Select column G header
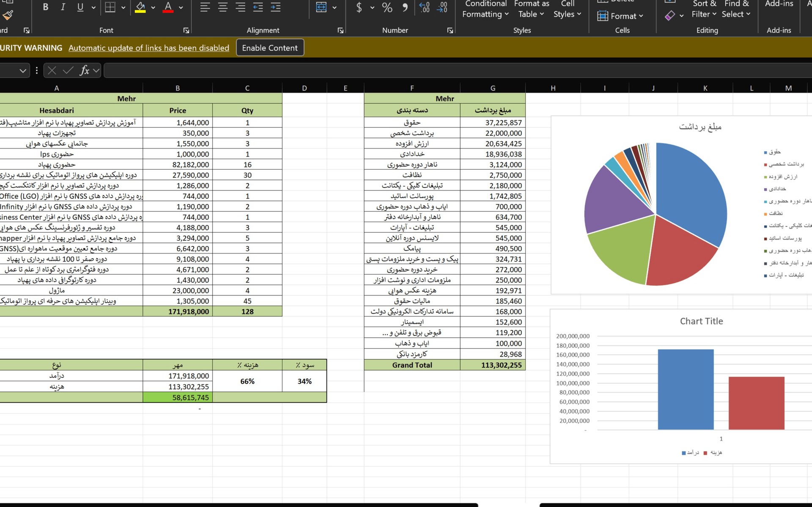 point(493,88)
